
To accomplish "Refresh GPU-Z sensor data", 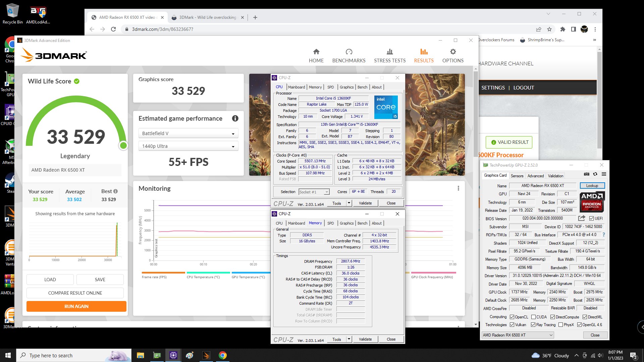I will click(x=595, y=174).
